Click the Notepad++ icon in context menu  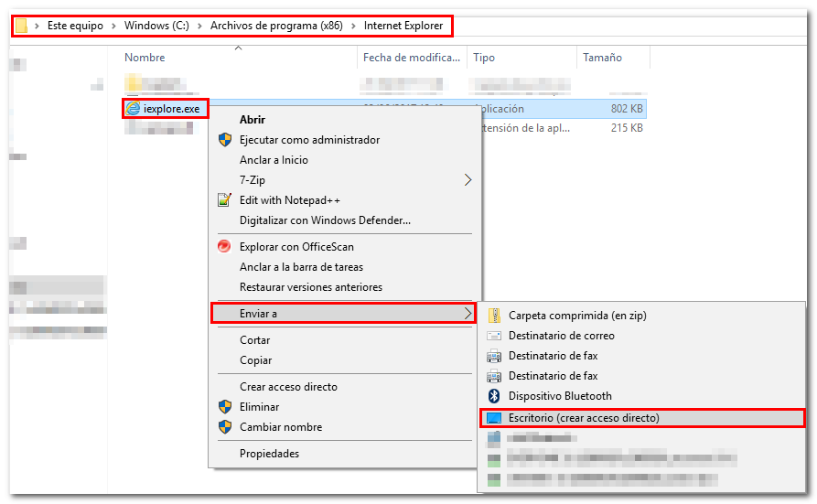(x=225, y=200)
